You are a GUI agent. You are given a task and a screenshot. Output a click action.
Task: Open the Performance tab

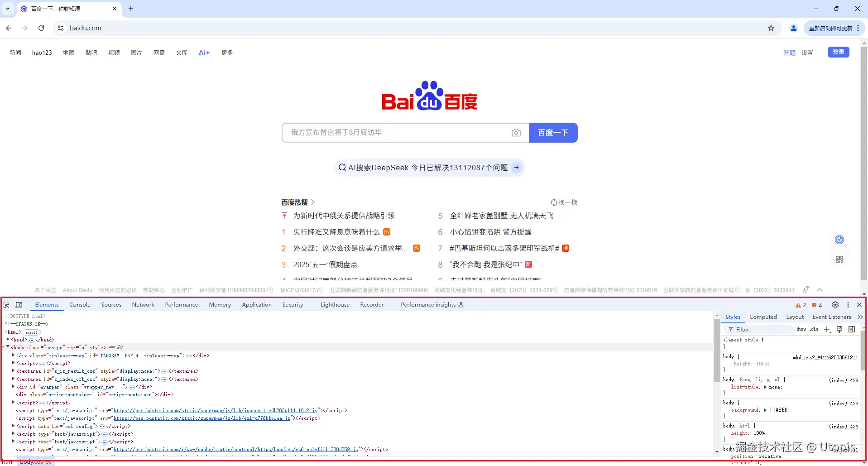click(182, 305)
